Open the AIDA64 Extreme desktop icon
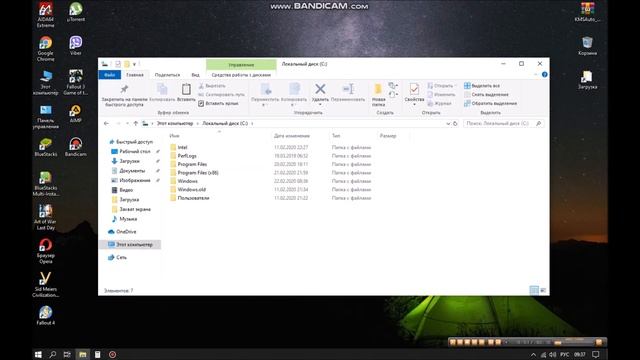 tap(45, 15)
